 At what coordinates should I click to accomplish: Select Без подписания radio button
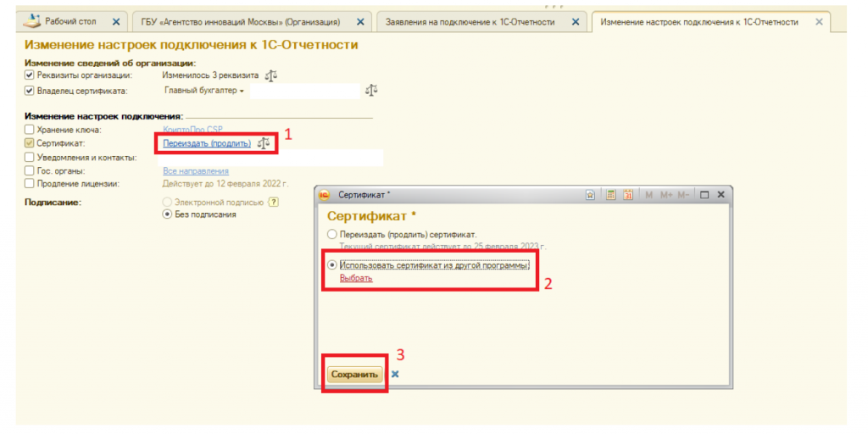click(x=167, y=214)
